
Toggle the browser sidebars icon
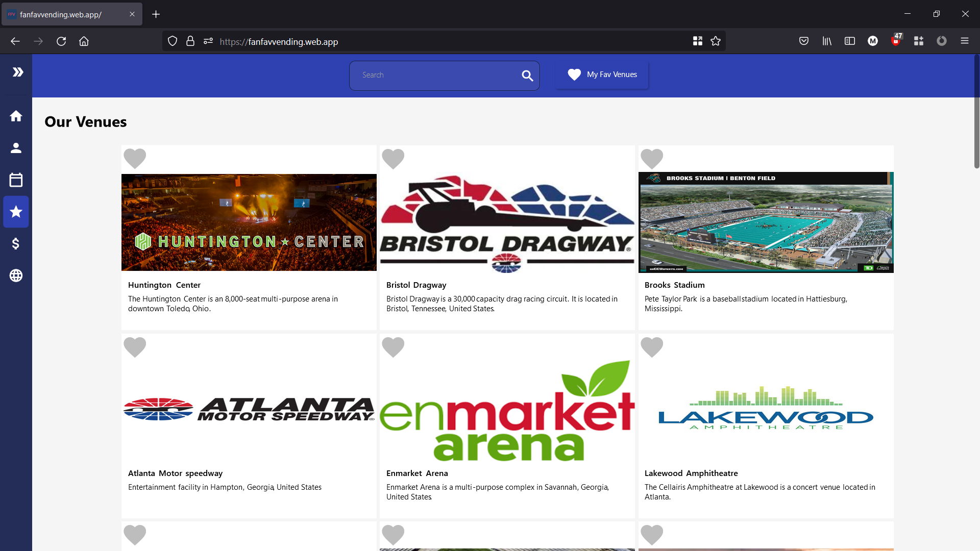850,41
